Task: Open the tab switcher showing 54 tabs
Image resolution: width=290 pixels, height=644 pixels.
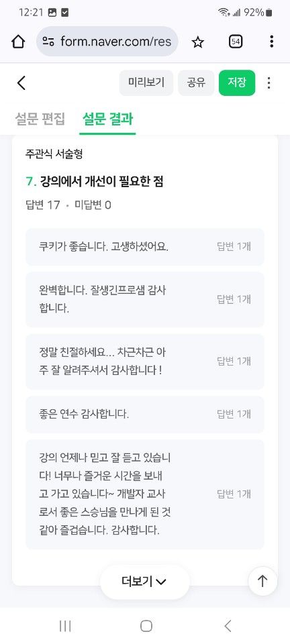Action: click(x=236, y=42)
